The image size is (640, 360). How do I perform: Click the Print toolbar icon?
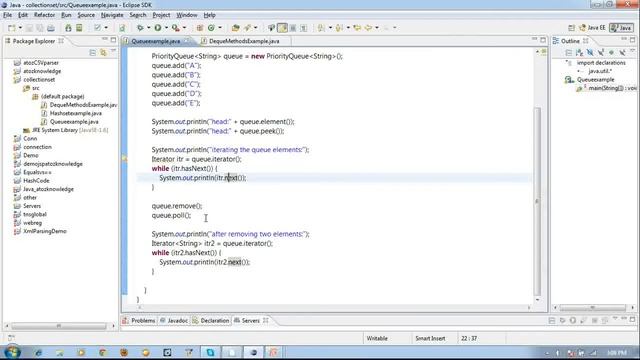click(x=51, y=28)
